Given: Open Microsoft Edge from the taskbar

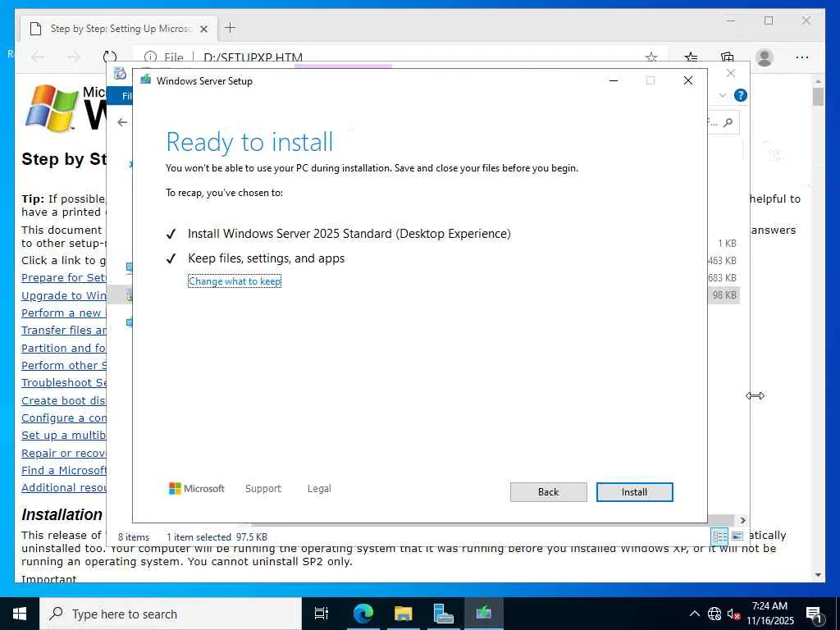Looking at the screenshot, I should coord(363,614).
